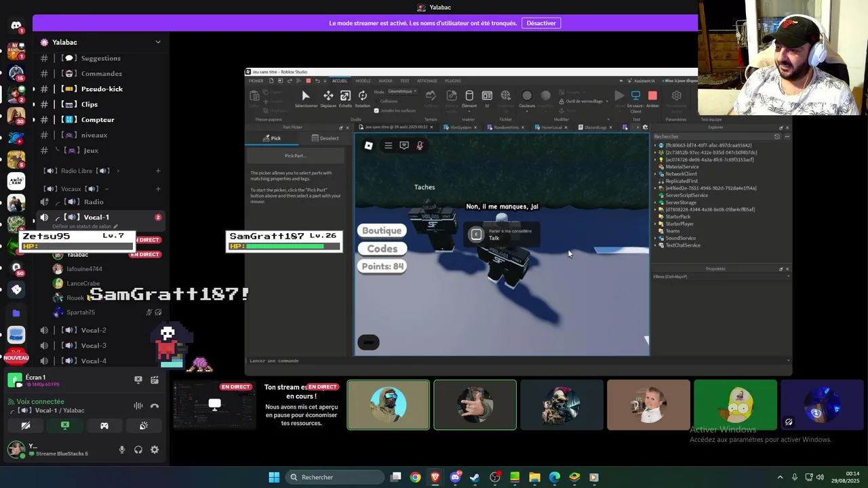Screen dimensions: 868x488
Task: Pick the Échelle scale tool
Action: (345, 99)
